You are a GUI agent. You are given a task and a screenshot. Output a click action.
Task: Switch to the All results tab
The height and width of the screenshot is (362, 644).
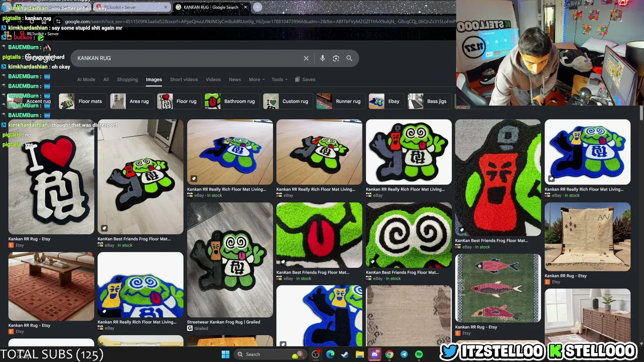coord(106,79)
